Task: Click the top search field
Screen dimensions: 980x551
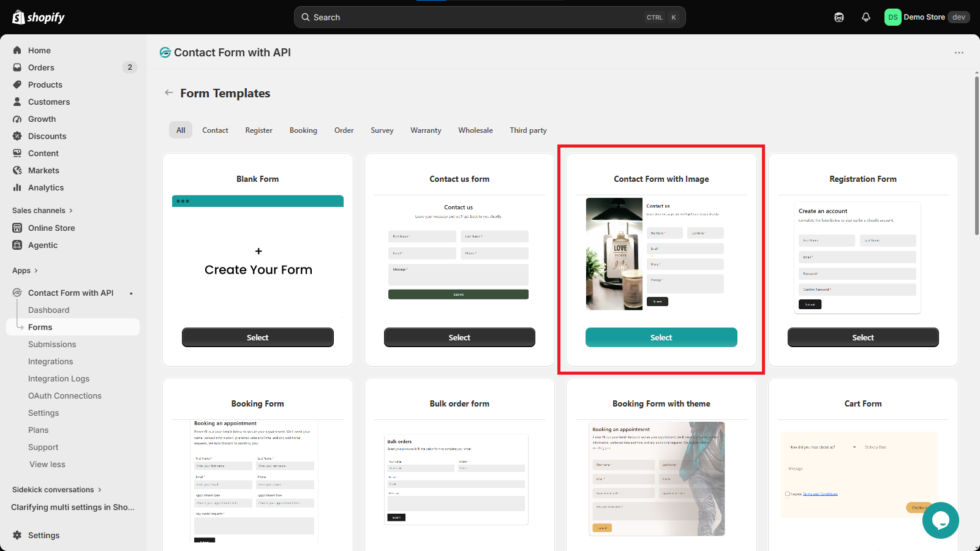Action: 489,17
